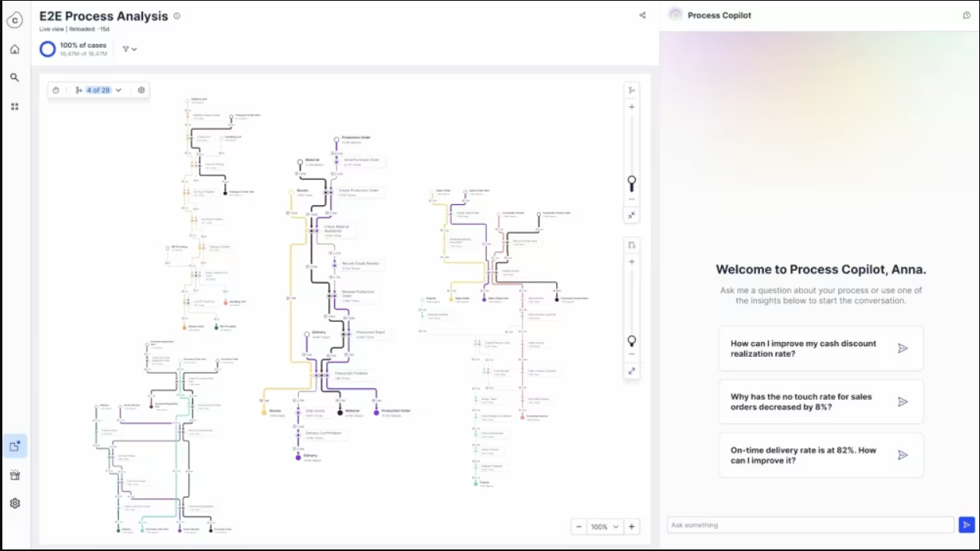The height and width of the screenshot is (551, 980).
Task: Open the Process Explorer icon in sidebar
Action: tap(15, 445)
